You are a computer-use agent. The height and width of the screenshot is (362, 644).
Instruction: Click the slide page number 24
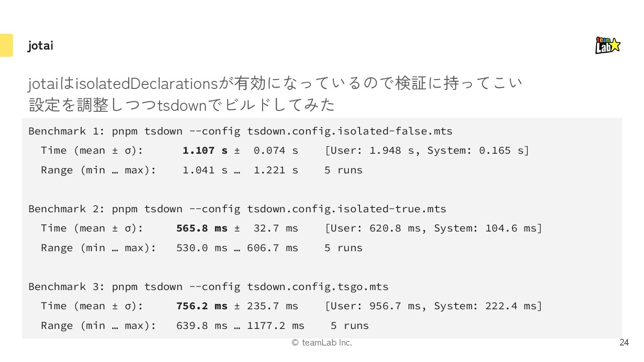pyautogui.click(x=624, y=343)
